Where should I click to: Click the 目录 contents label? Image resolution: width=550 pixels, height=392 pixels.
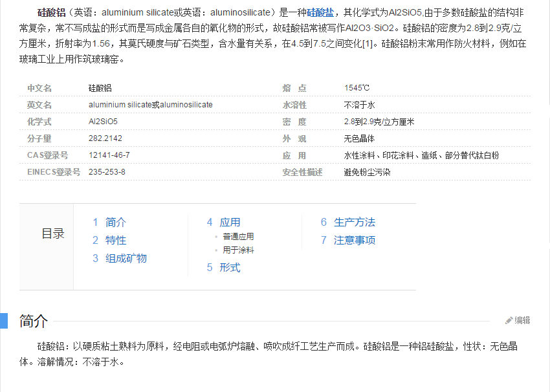click(53, 234)
